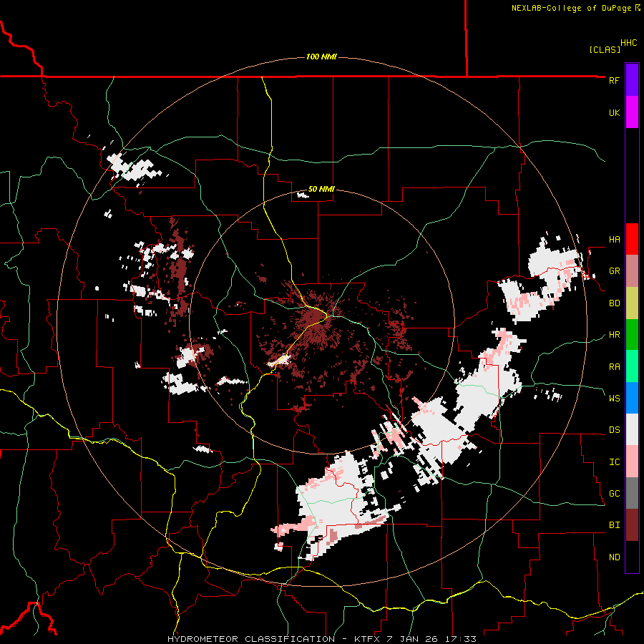Click the 100 NMI range ring label
The image size is (644, 644).
321,57
